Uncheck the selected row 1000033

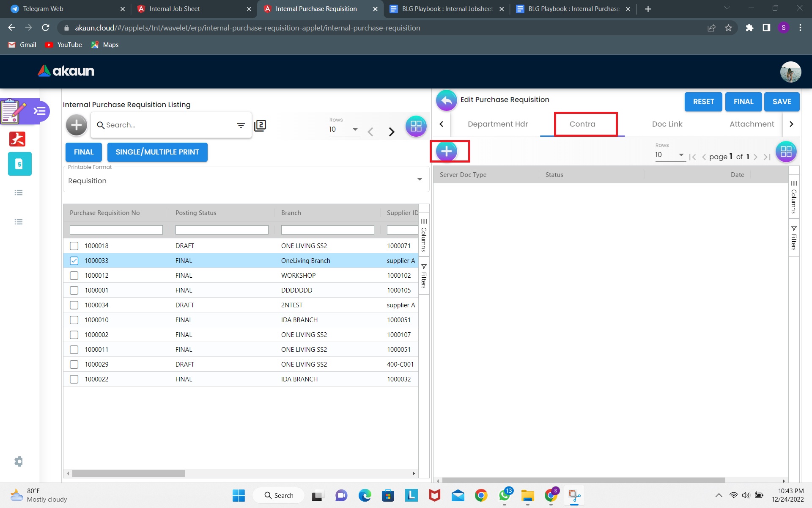[x=74, y=261]
